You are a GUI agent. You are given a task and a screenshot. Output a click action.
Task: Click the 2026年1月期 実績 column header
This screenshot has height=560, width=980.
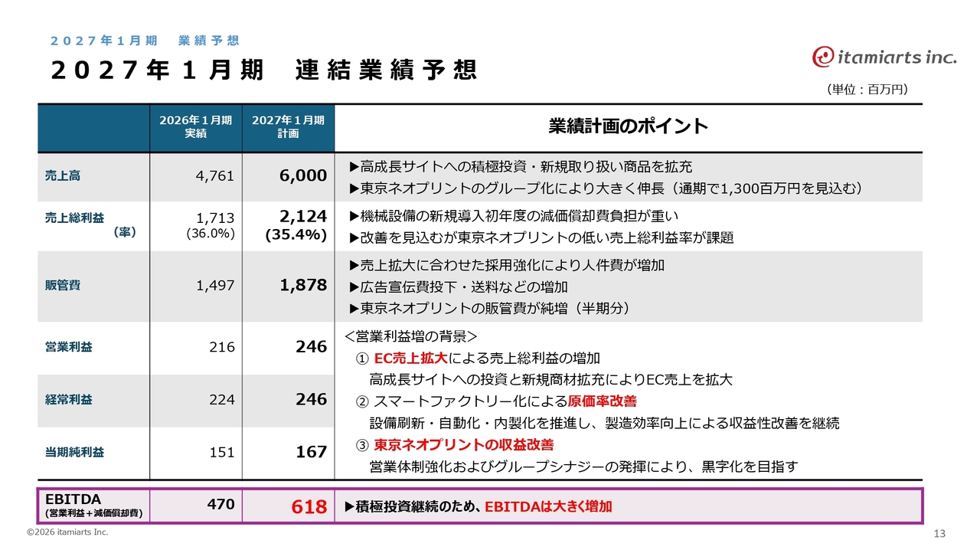click(195, 127)
